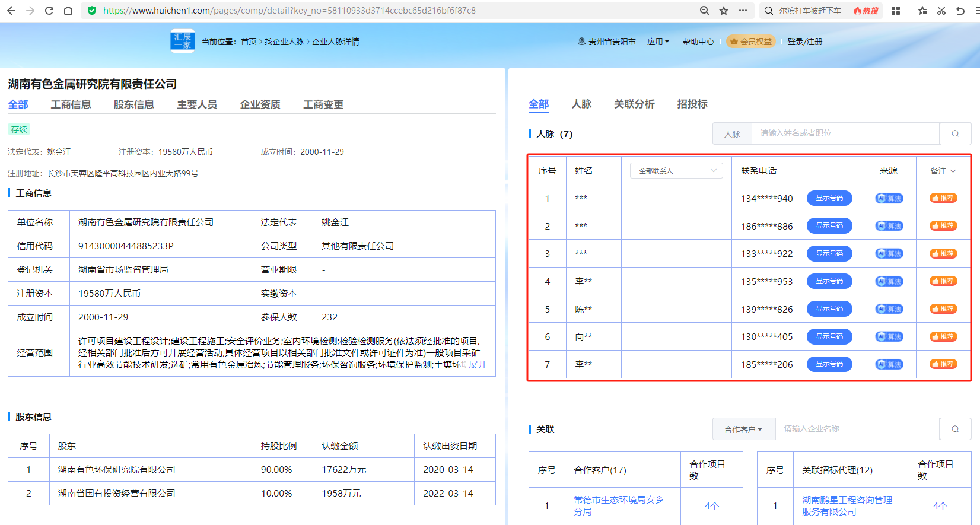Show number for 134*****940
This screenshot has height=525, width=980.
(x=829, y=198)
